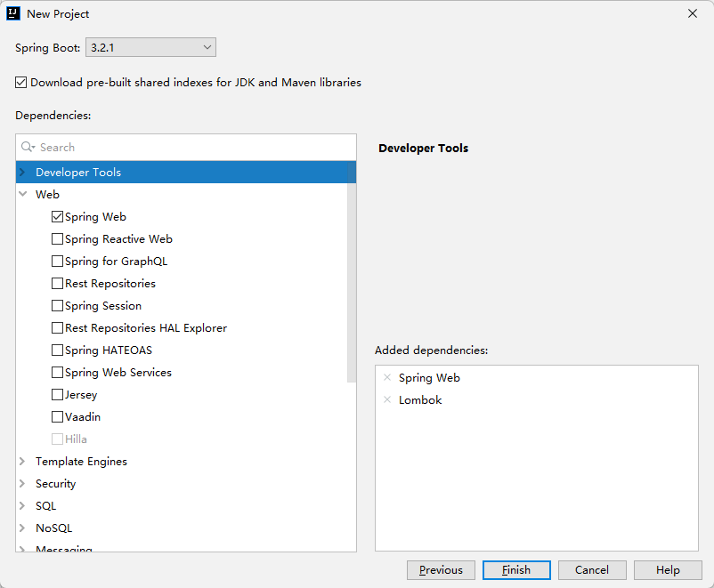Close the New Project dialog
The height and width of the screenshot is (588, 714).
pyautogui.click(x=693, y=13)
